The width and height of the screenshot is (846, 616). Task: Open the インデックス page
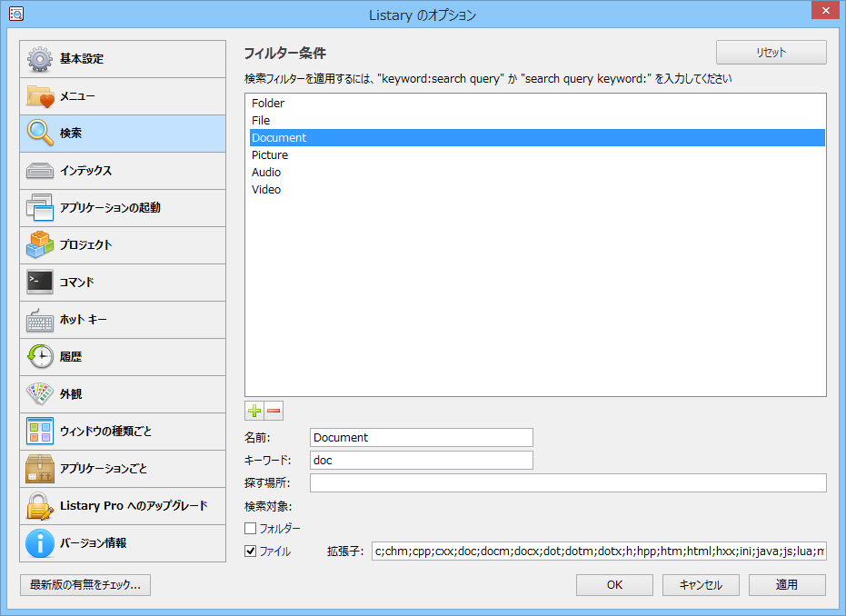click(123, 171)
